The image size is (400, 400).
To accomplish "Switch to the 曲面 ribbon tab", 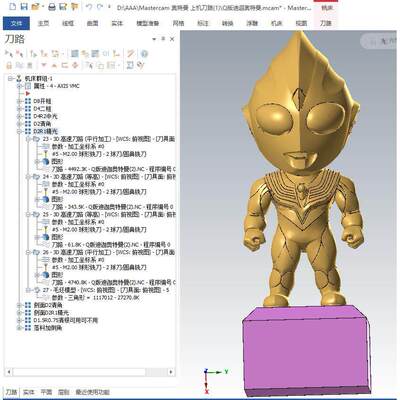I will (x=93, y=23).
